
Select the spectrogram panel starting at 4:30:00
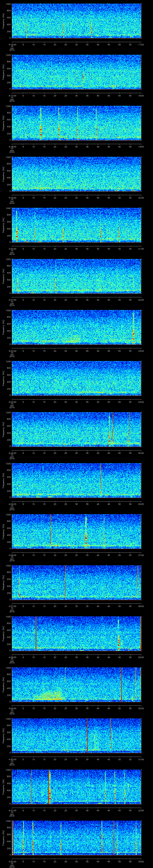76,736
